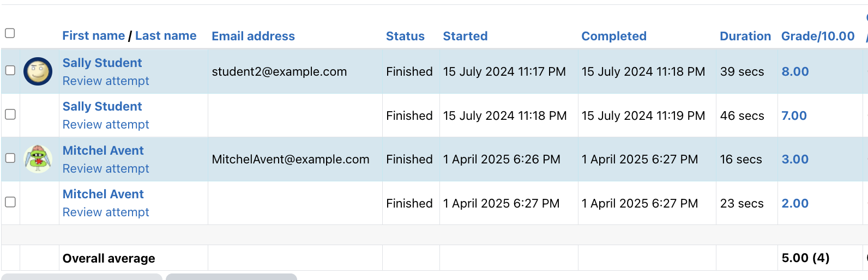Sort by Email address column
This screenshot has width=868, height=280.
tap(253, 36)
